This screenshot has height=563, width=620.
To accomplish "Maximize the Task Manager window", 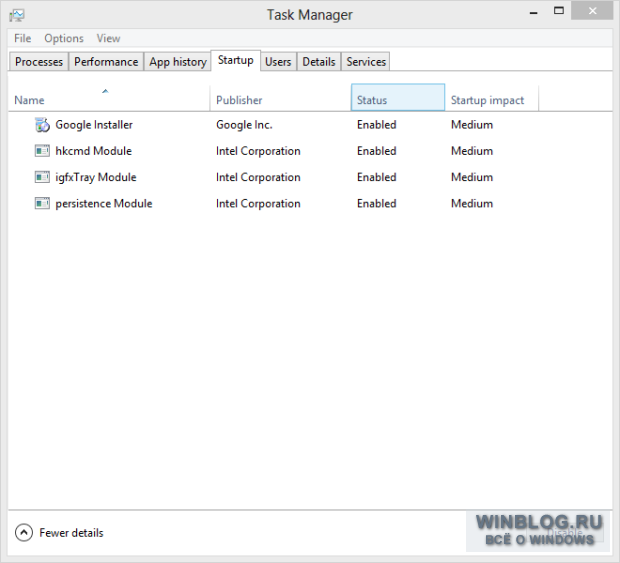I will (559, 11).
